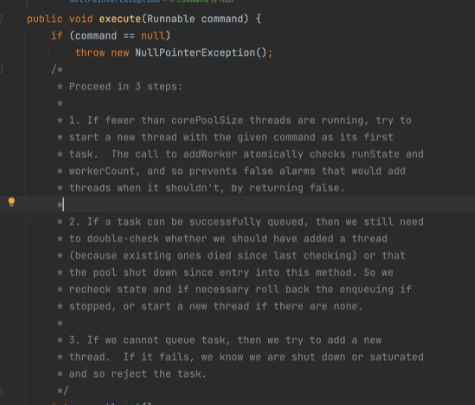Click the yellow lightbulb intention icon

click(x=12, y=202)
